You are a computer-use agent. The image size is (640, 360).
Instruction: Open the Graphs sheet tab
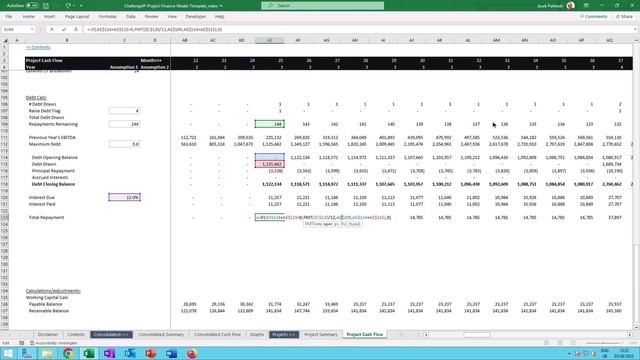257,334
